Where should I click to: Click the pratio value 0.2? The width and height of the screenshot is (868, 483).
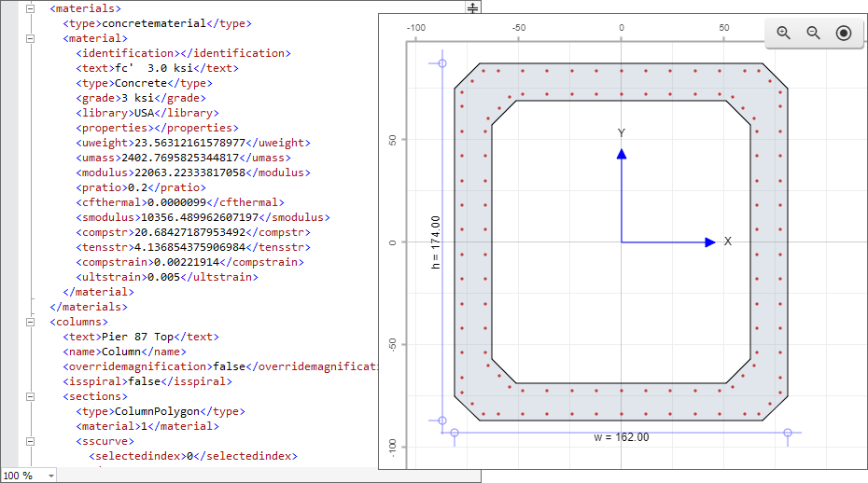click(138, 188)
